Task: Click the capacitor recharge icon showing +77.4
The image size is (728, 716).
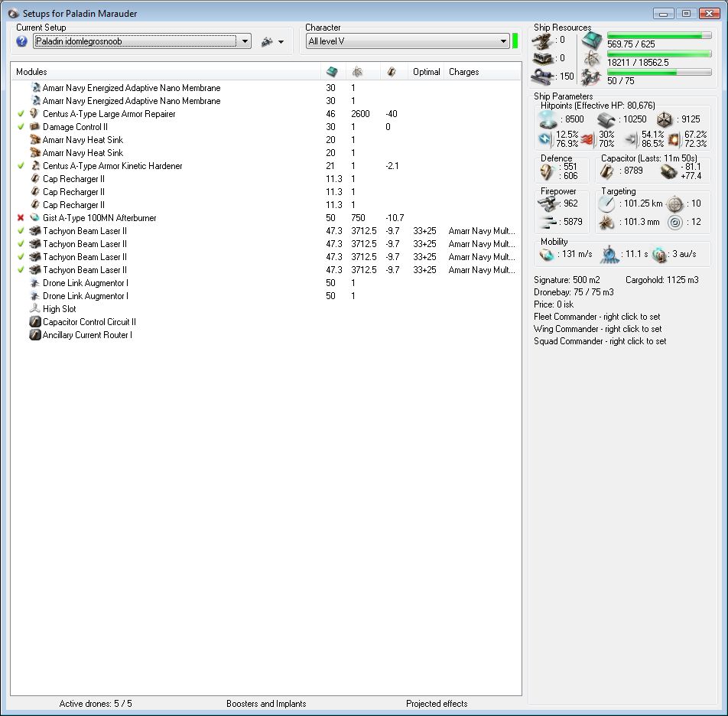Action: click(x=668, y=172)
